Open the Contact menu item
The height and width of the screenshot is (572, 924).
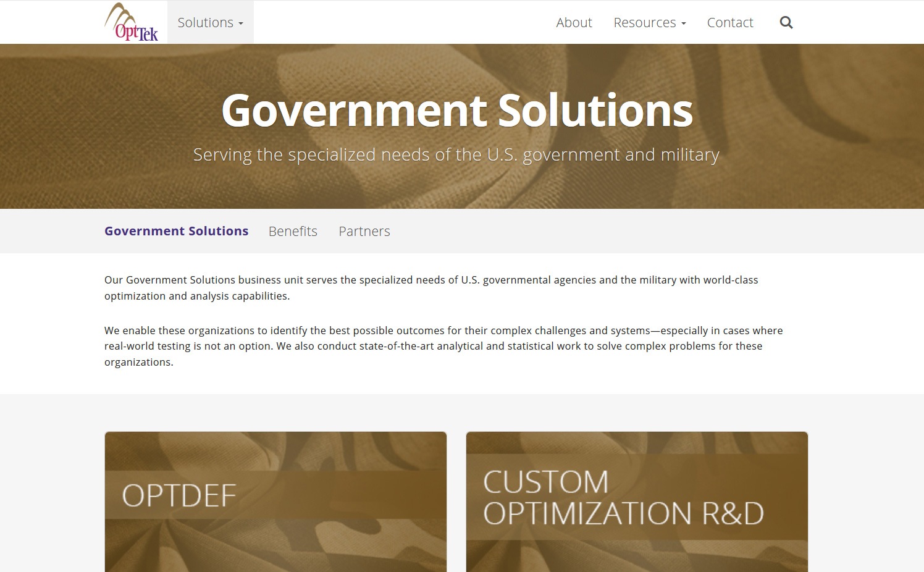pos(729,22)
